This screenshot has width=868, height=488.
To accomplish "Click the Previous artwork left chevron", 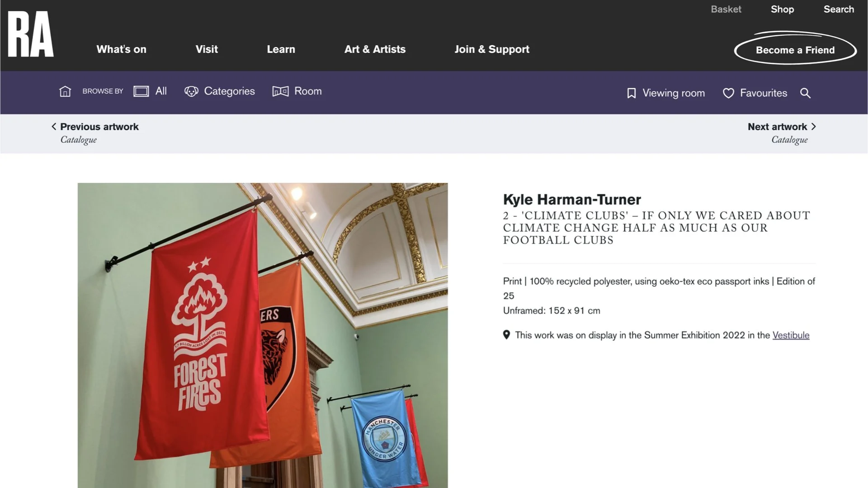I will (54, 127).
